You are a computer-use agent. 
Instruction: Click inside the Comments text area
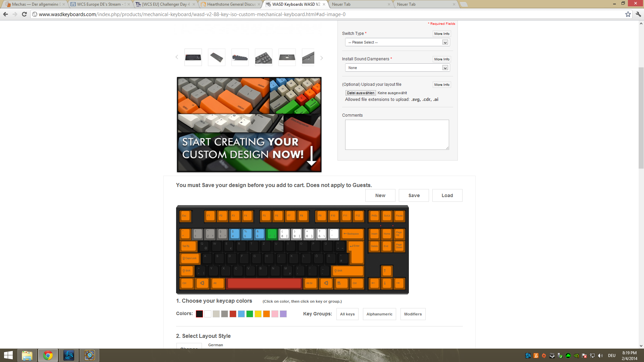point(397,134)
